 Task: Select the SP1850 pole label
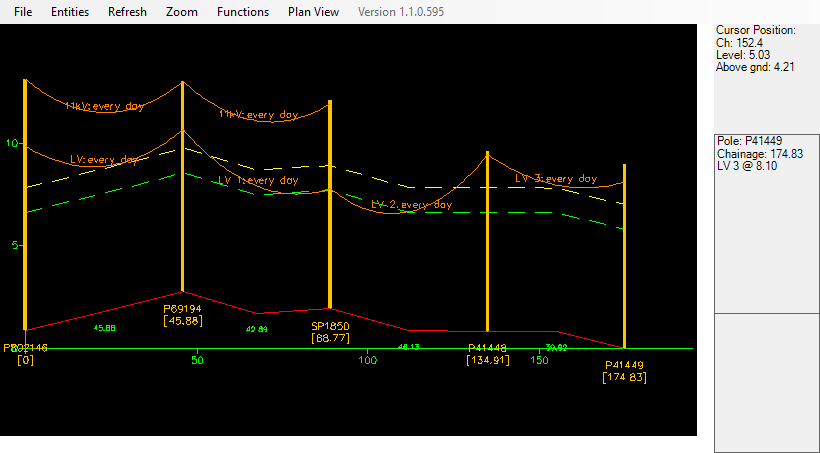(x=329, y=327)
